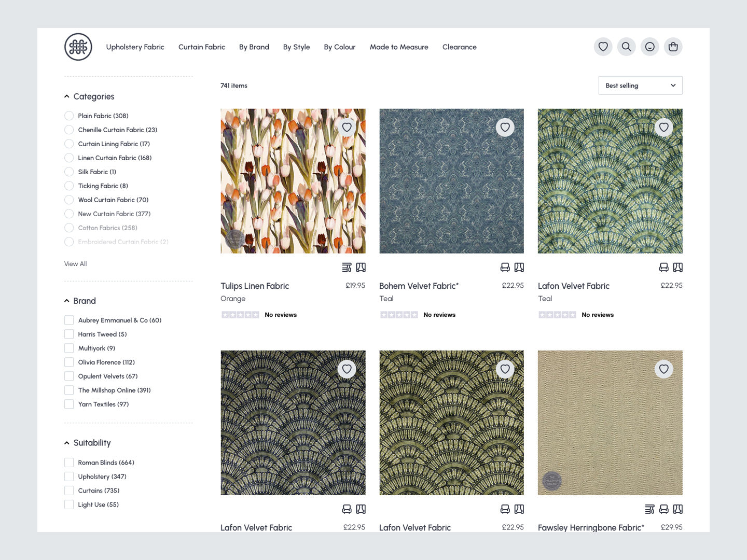Tick the Roman Blinds suitability checkbox

click(x=69, y=463)
